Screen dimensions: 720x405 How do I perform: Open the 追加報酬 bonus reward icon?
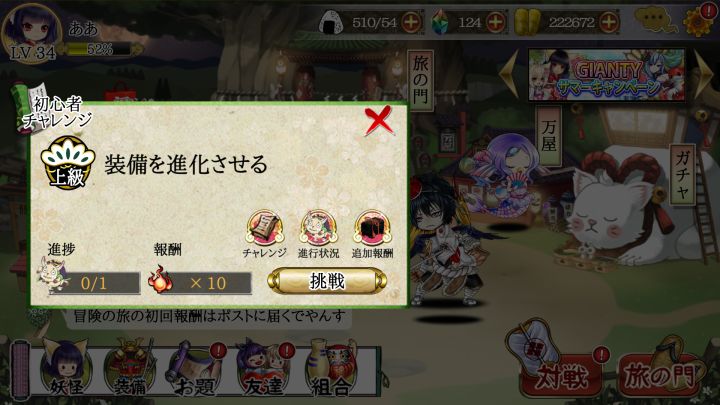tap(372, 234)
